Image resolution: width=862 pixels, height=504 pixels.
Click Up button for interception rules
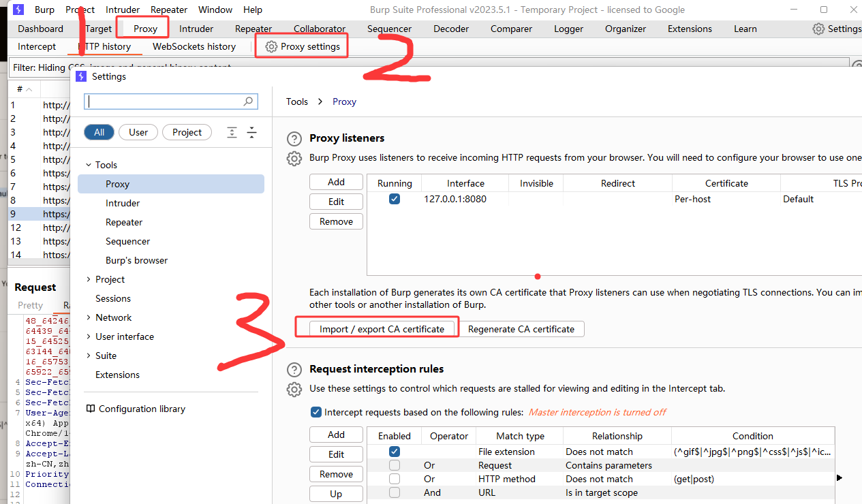(x=336, y=494)
